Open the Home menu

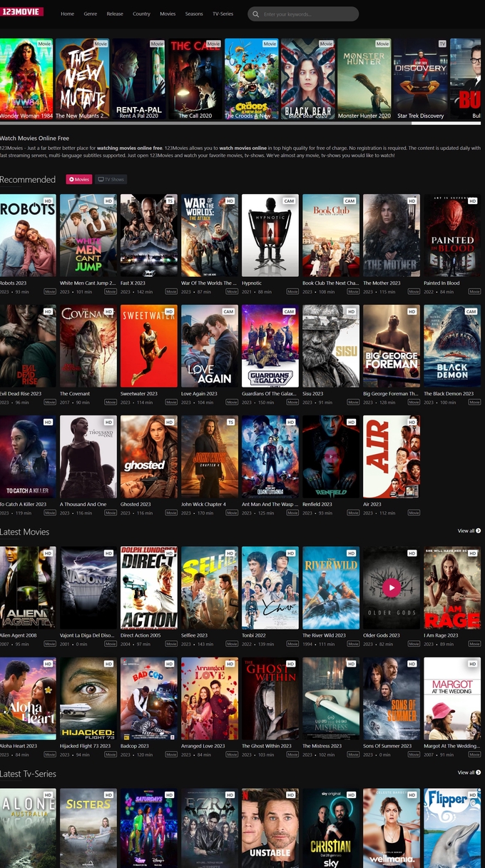(68, 14)
